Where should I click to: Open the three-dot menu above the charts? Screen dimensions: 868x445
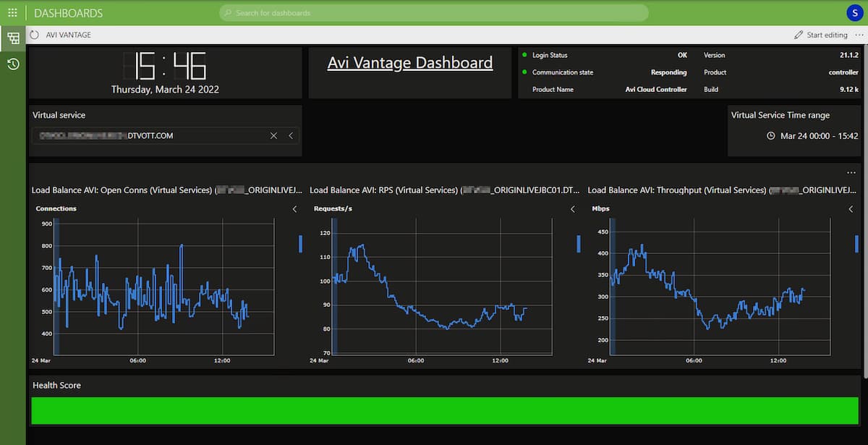click(851, 173)
